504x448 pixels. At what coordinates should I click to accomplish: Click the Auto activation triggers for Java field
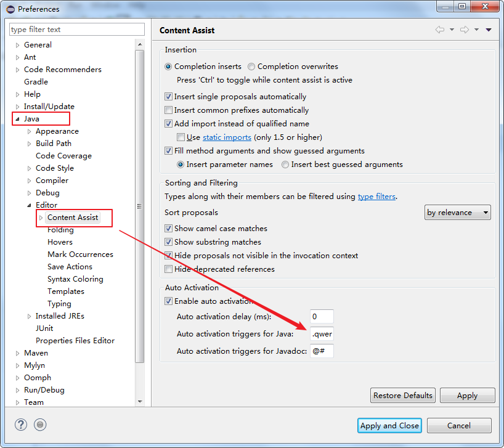tap(322, 334)
